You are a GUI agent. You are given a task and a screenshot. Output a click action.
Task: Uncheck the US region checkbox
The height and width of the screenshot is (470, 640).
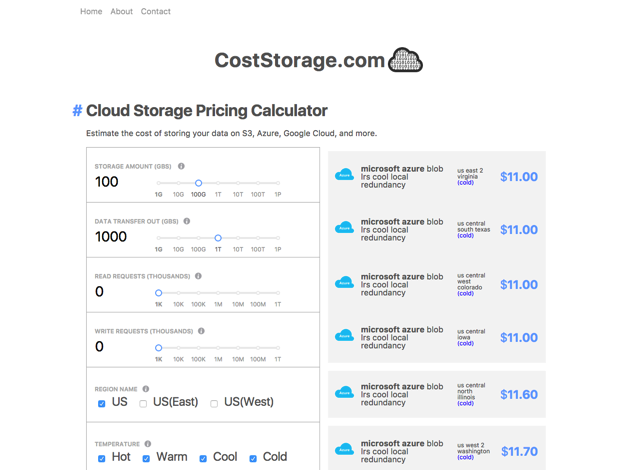point(102,403)
